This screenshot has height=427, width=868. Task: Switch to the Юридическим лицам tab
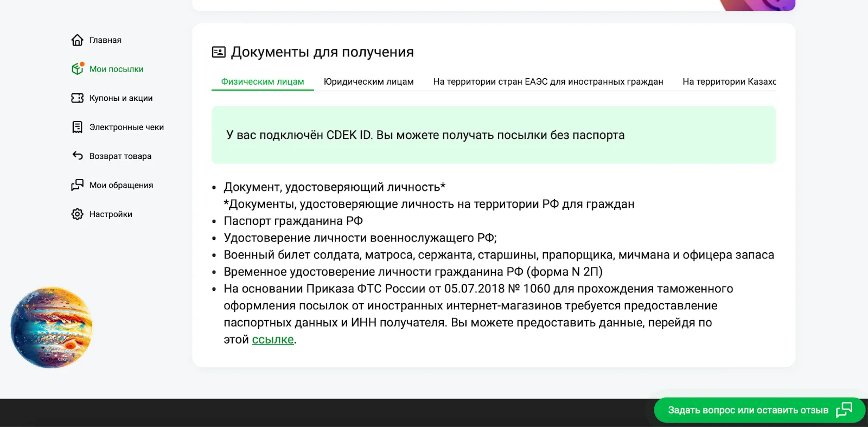coord(368,81)
